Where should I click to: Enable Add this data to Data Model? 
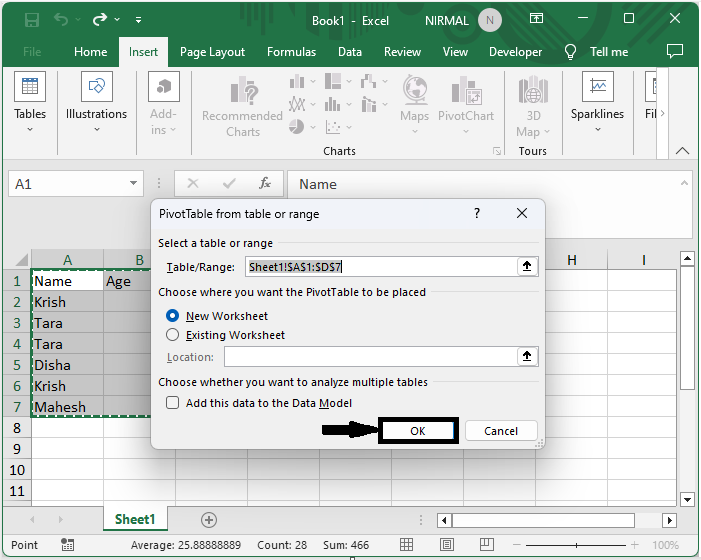pyautogui.click(x=173, y=403)
